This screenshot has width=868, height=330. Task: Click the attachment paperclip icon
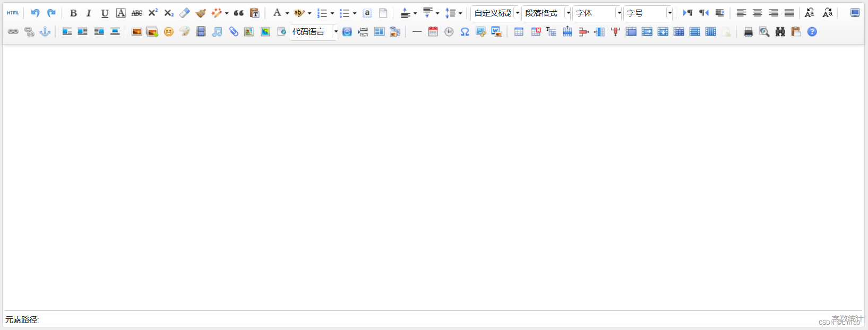pyautogui.click(x=234, y=32)
